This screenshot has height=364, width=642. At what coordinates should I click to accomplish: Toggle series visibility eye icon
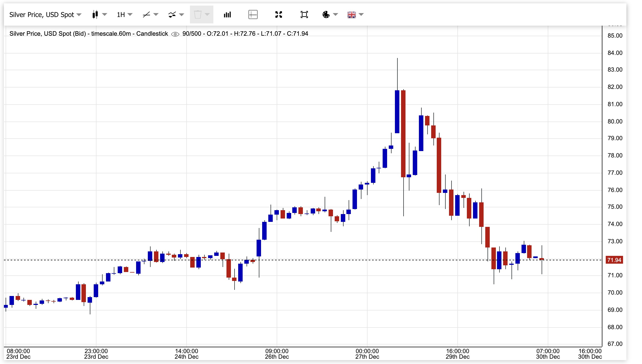point(175,34)
